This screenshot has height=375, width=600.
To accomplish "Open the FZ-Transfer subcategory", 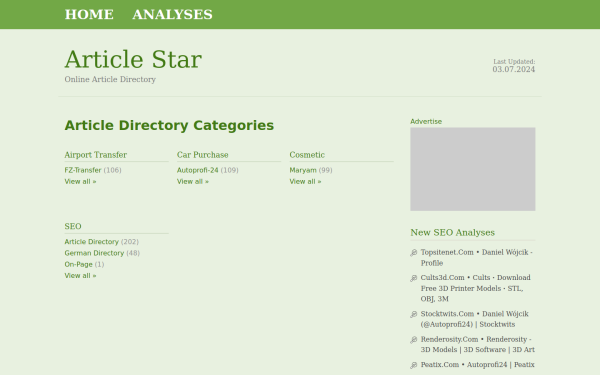I will (x=83, y=170).
